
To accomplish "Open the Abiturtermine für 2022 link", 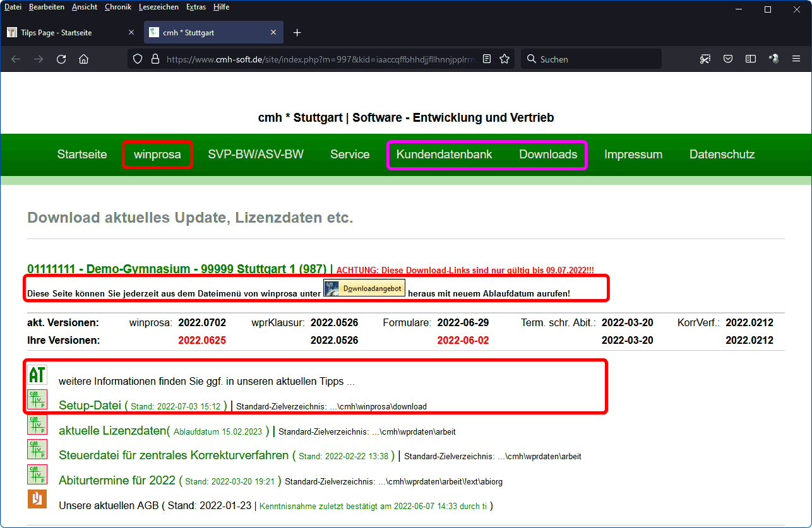I will coord(117,481).
